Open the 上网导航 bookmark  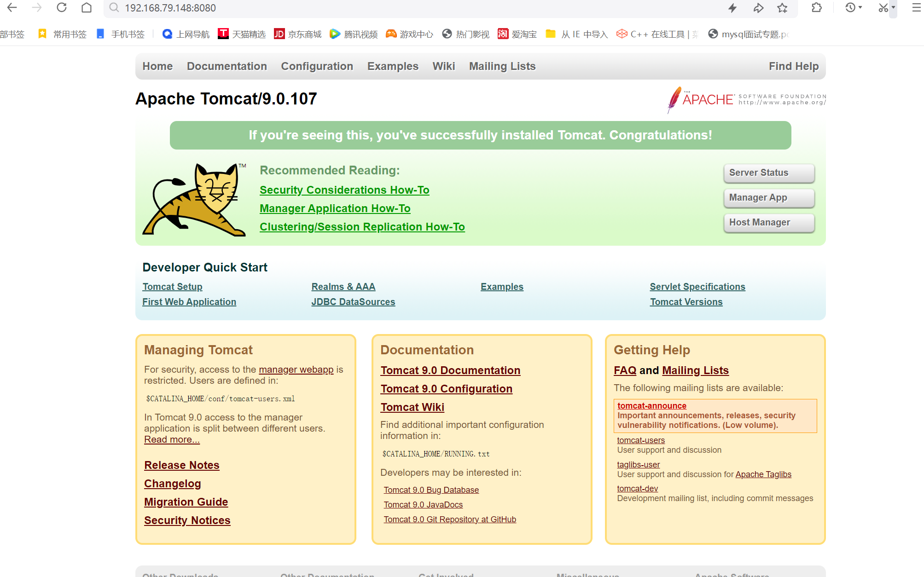coord(186,34)
